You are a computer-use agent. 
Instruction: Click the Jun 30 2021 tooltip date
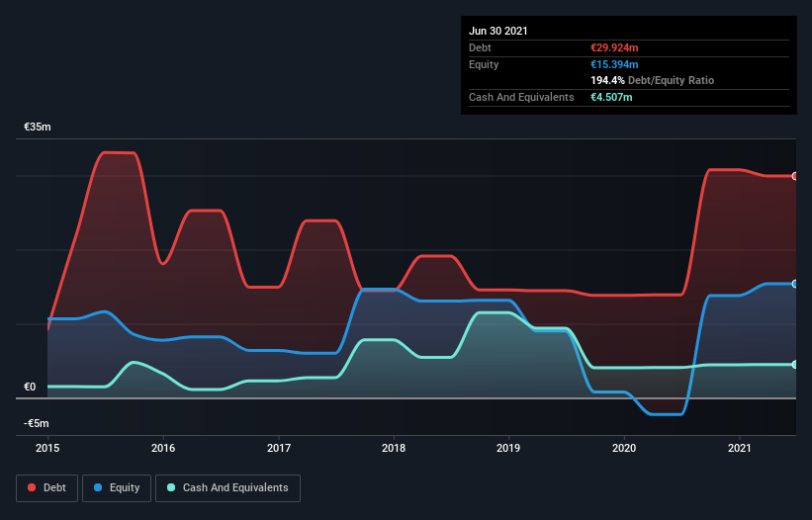point(498,31)
